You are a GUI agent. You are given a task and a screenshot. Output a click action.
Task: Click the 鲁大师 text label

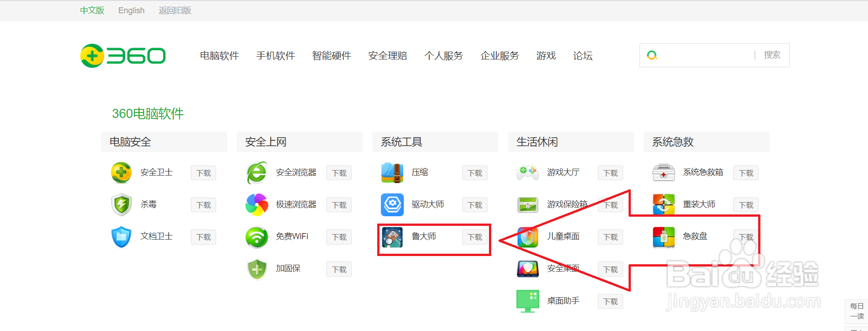(x=424, y=236)
